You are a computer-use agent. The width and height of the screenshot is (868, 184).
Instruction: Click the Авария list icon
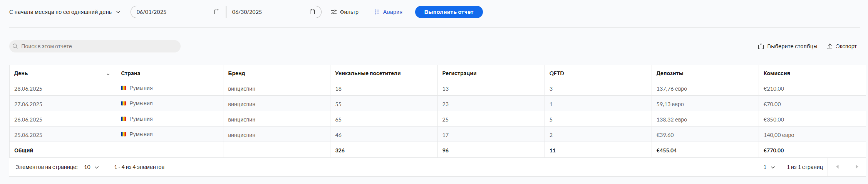pyautogui.click(x=377, y=12)
